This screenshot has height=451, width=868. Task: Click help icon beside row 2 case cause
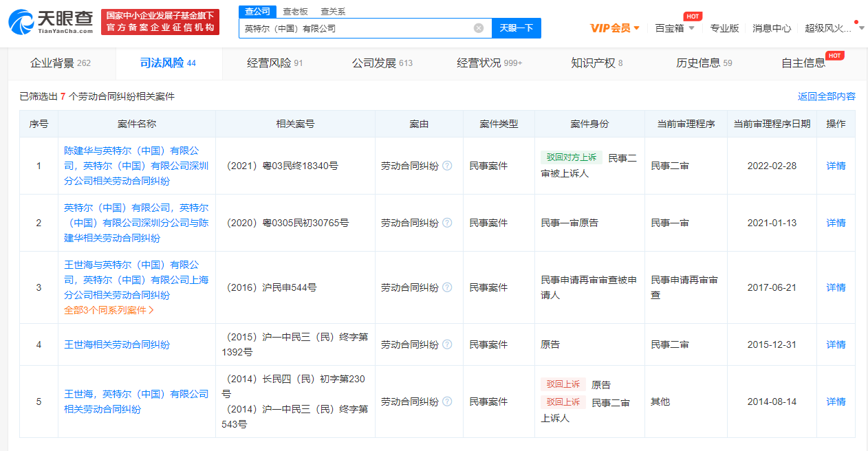447,223
